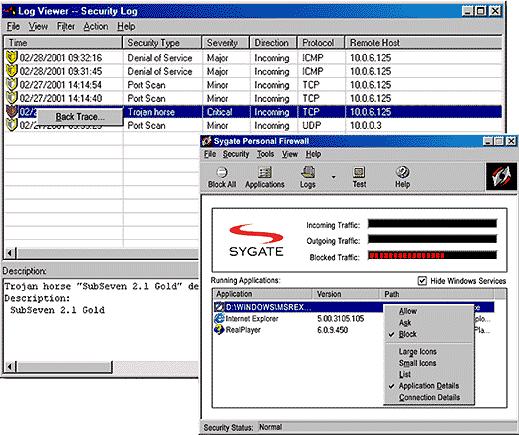This screenshot has width=519, height=435.
Task: Click Back Trace... context menu item
Action: [x=80, y=117]
